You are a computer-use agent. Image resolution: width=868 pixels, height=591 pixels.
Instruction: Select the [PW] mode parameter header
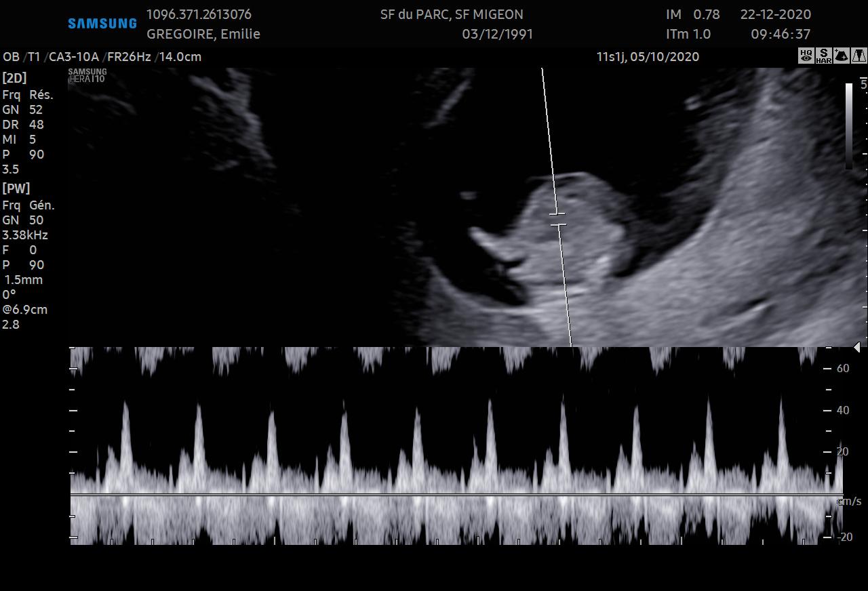[16, 188]
